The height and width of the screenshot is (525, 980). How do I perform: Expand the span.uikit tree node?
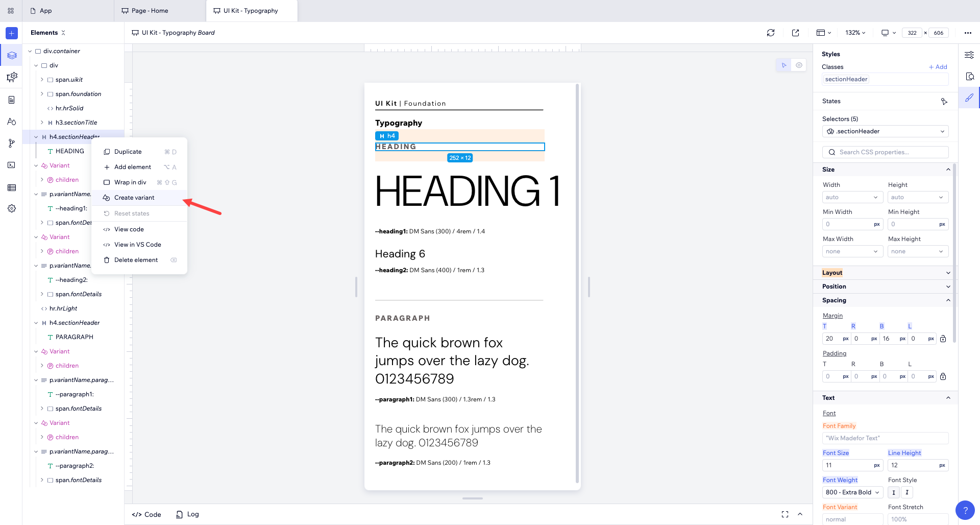42,80
